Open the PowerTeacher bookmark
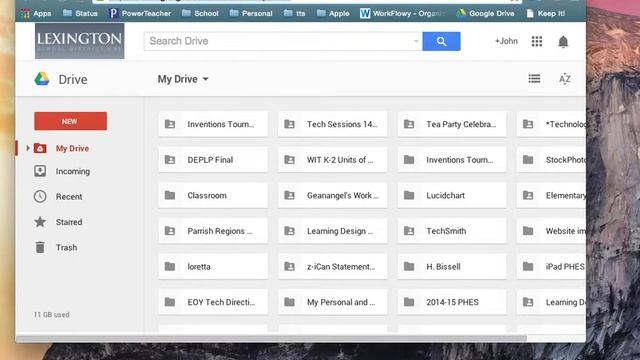 click(x=140, y=13)
